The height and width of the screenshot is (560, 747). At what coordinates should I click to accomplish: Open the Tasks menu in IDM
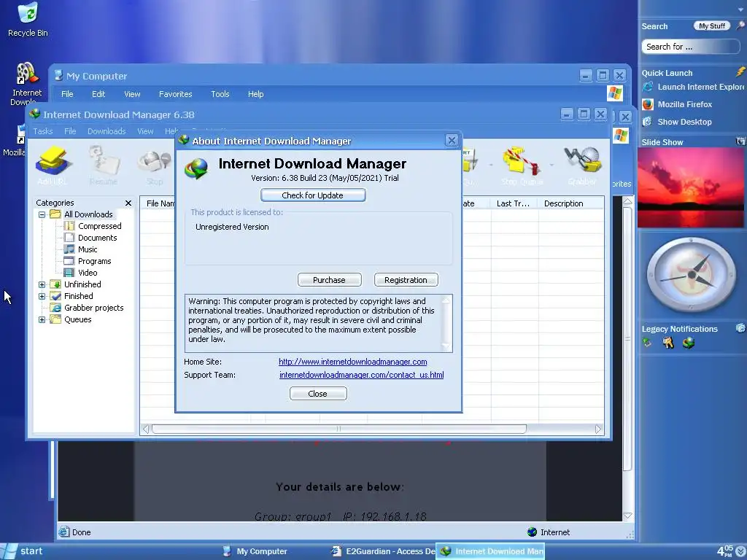coord(43,131)
